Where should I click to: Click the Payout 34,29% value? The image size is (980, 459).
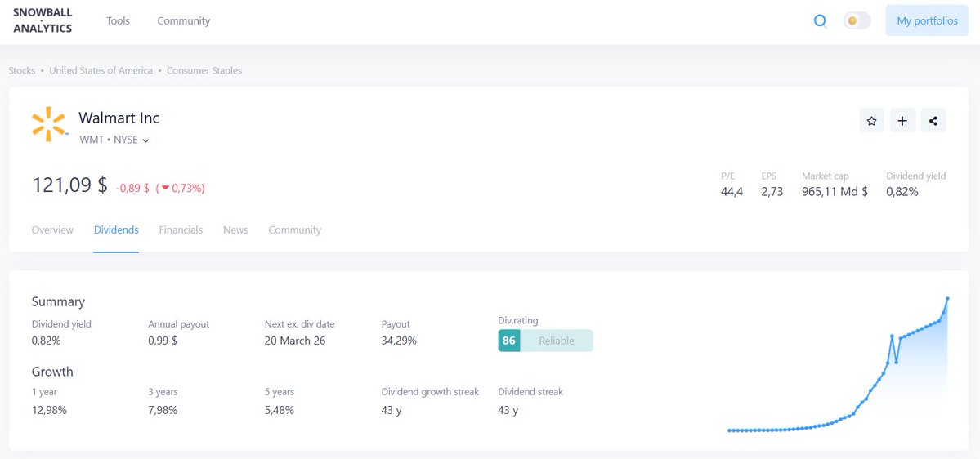point(399,341)
